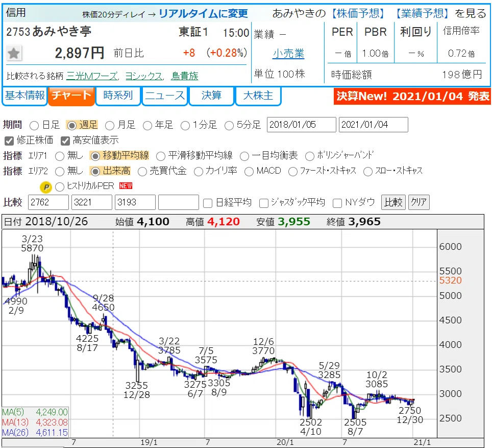This screenshot has height=448, width=492.
Task: Open the 基本情報 tab
Action: point(25,96)
